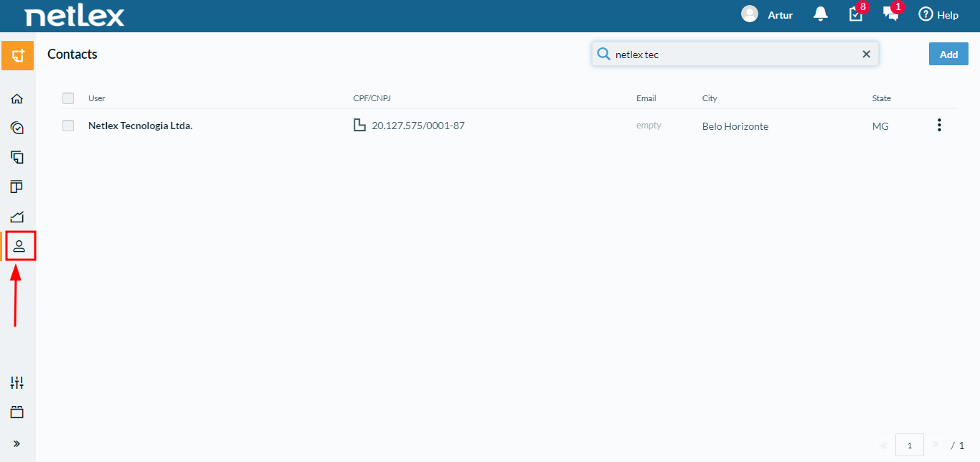Screen dimensions: 980x462
Task: Click the orange new document icon
Action: tap(17, 55)
